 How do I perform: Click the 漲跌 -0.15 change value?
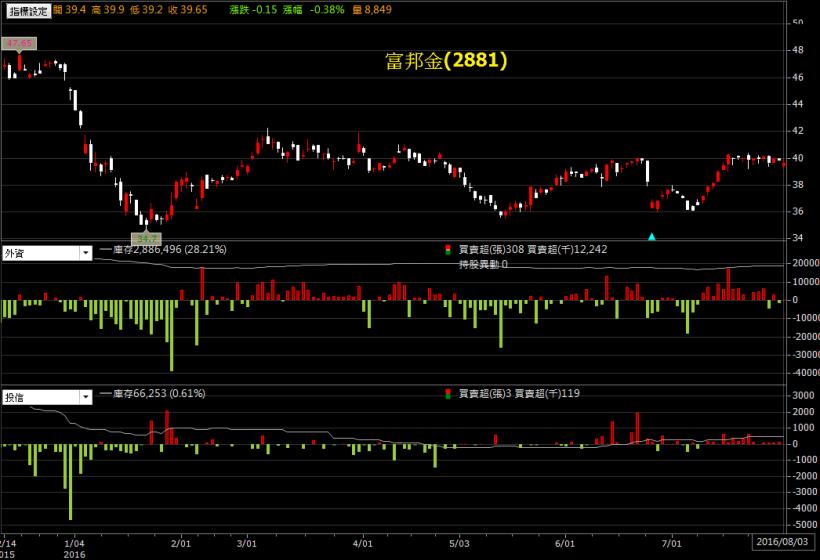pyautogui.click(x=253, y=9)
